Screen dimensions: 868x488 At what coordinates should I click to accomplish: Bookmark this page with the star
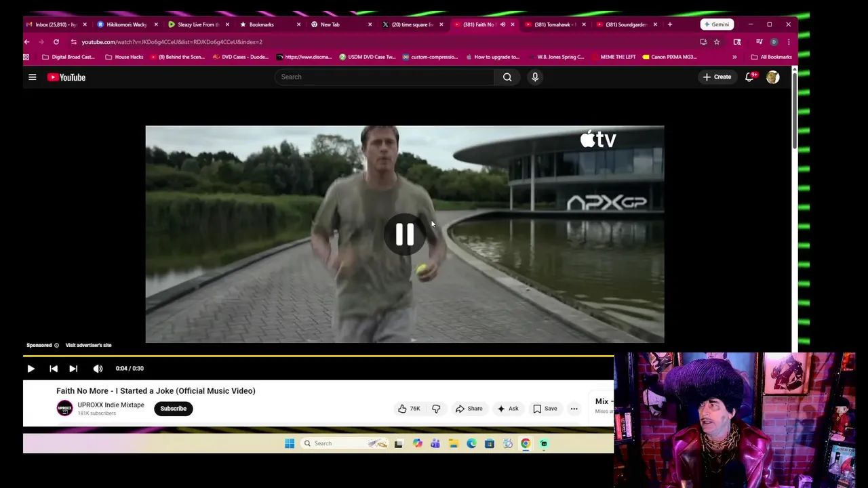coord(717,42)
